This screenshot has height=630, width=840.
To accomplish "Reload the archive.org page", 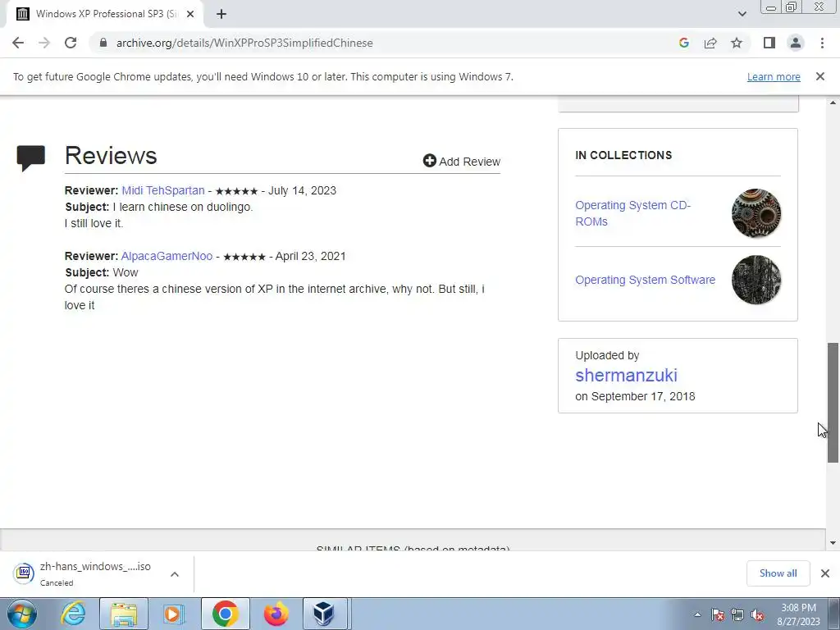I will 71,43.
